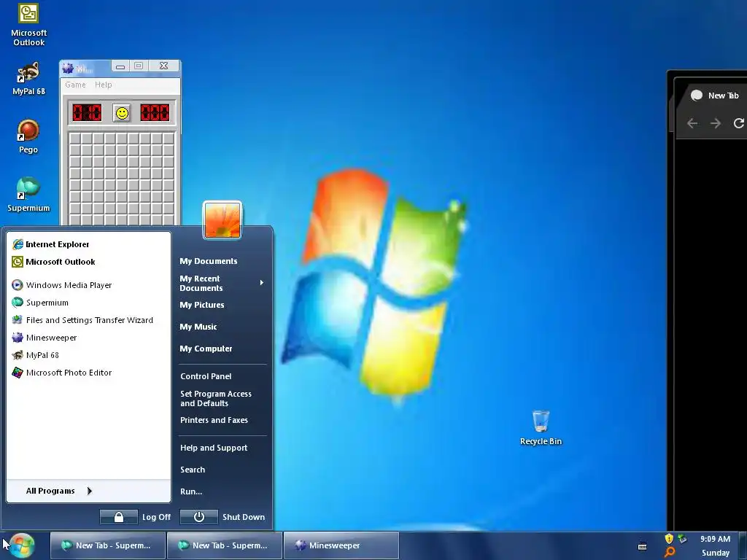Click the back arrow in Supermium window
Viewport: 747px width, 560px height.
692,123
